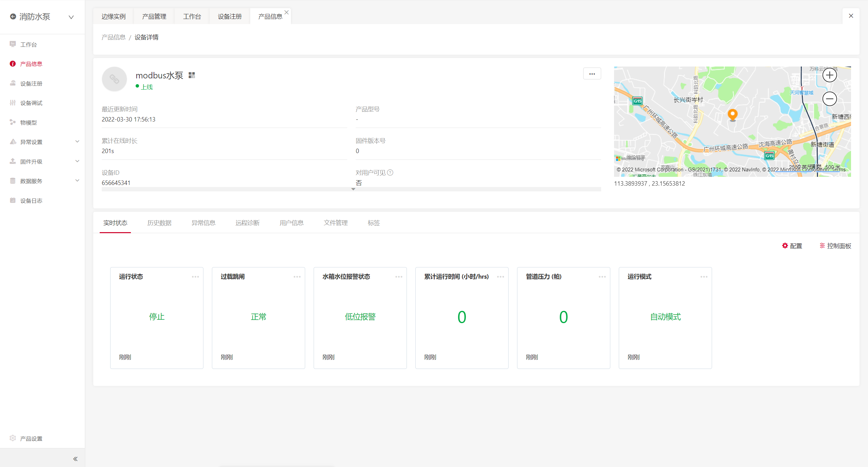Expand device details with down triangle

353,189
